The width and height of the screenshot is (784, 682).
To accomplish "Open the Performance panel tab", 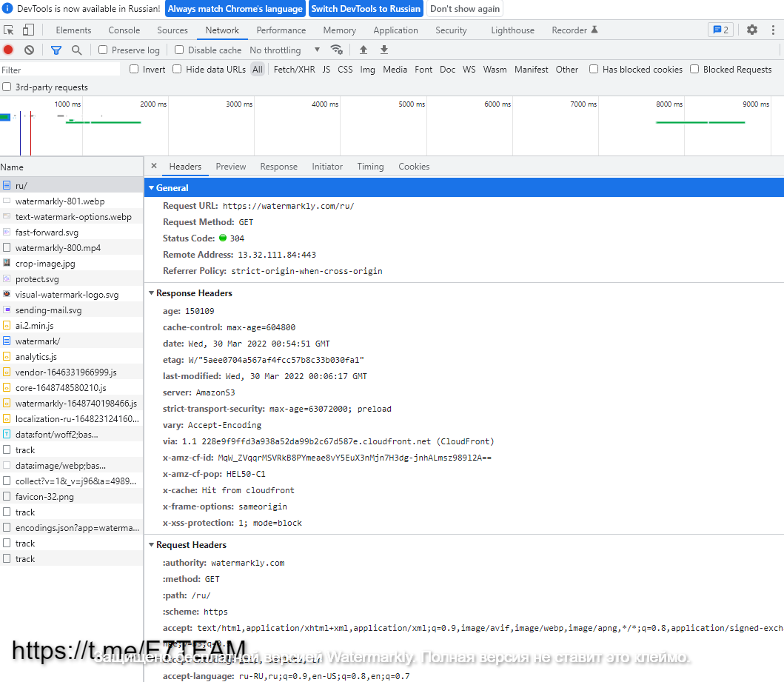I will coord(281,30).
